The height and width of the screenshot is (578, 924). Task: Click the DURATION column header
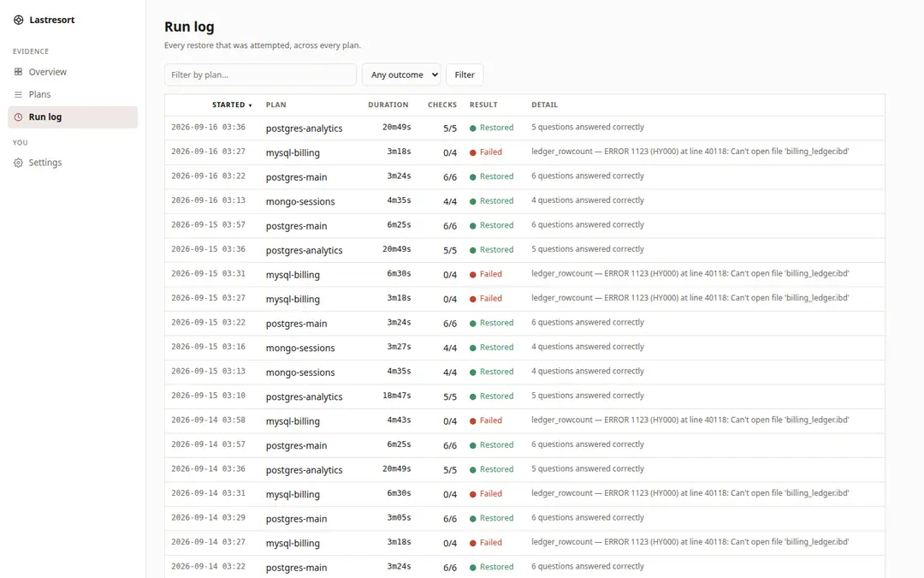click(x=388, y=105)
